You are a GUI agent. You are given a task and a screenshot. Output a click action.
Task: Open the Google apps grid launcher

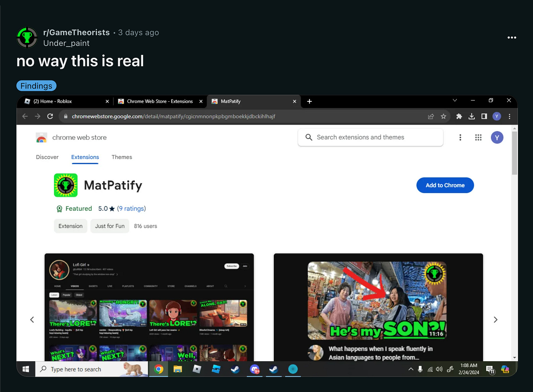(478, 138)
